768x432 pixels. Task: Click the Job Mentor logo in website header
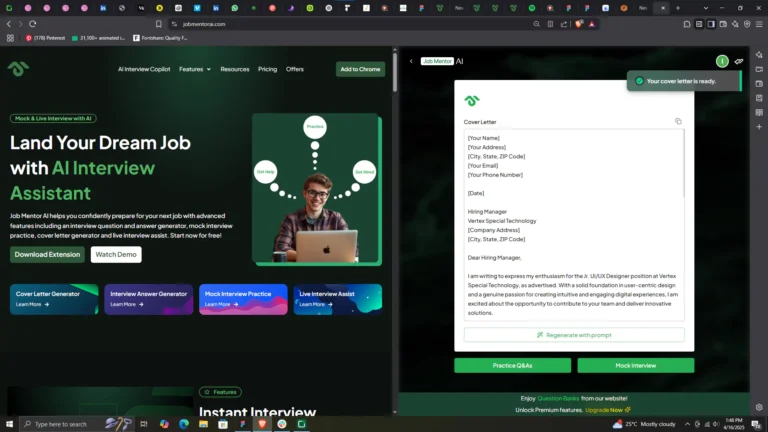point(18,69)
